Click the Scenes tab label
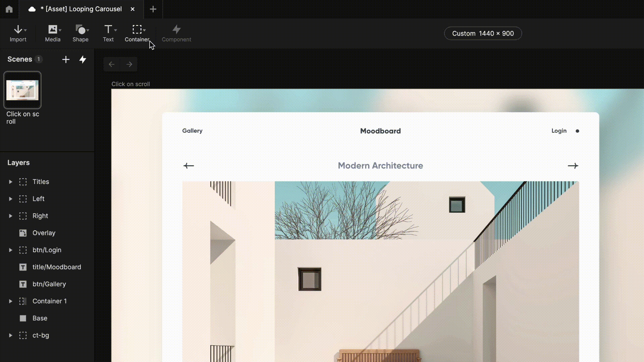644x362 pixels. click(x=20, y=59)
